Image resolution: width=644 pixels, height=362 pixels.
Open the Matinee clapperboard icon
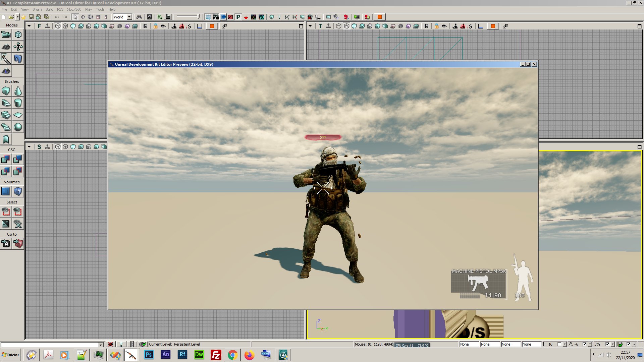[x=168, y=17]
